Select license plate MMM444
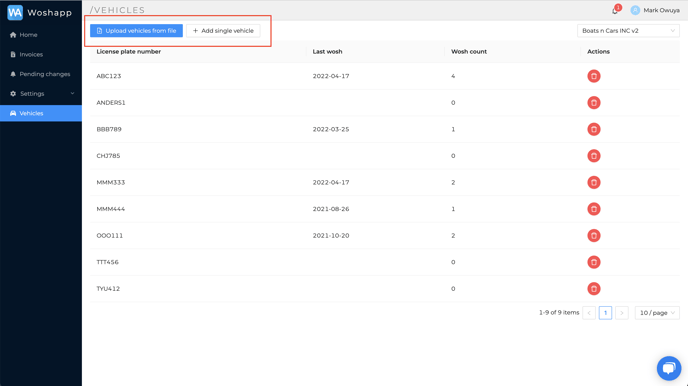Viewport: 688px width, 386px height. 111,209
